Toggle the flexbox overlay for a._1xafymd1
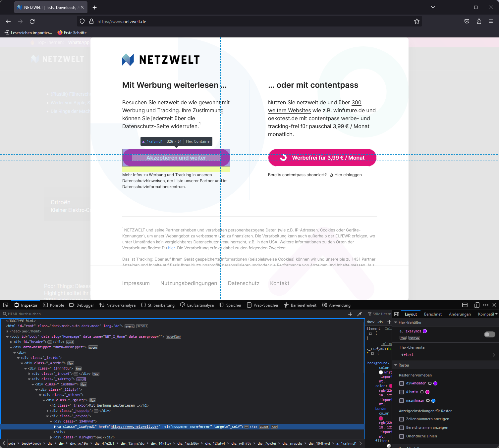499x448 pixels. (x=490, y=334)
